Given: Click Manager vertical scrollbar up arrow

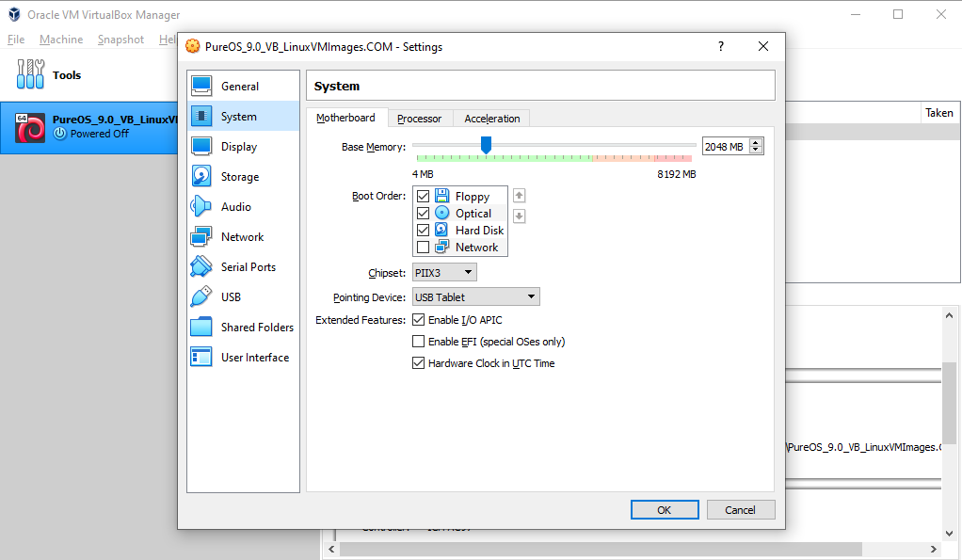Looking at the screenshot, I should click(x=949, y=316).
